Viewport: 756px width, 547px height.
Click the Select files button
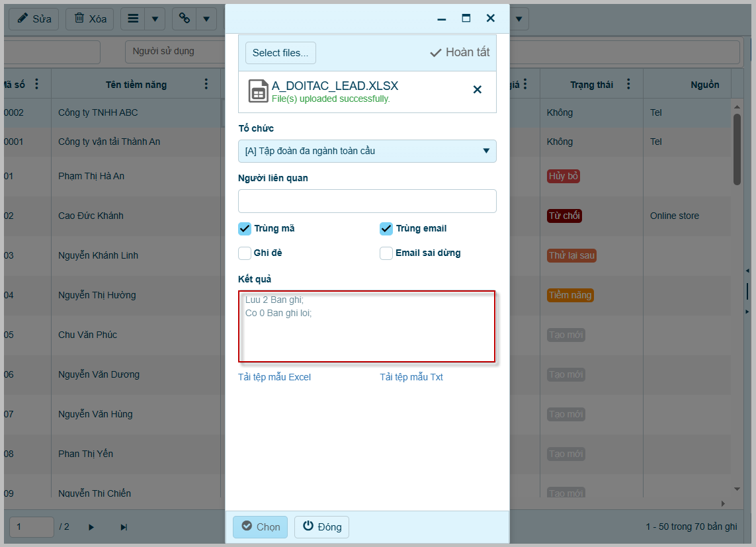[x=280, y=53]
